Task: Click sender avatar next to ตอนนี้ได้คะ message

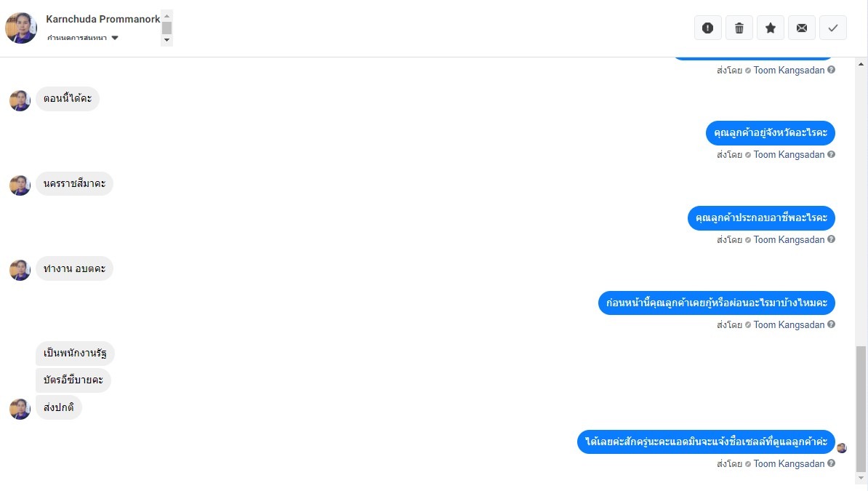Action: (20, 101)
